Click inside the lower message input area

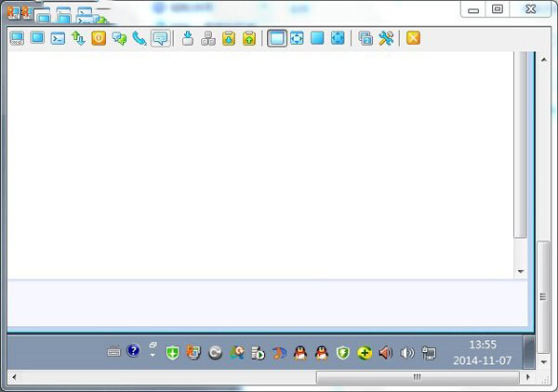pos(267,303)
